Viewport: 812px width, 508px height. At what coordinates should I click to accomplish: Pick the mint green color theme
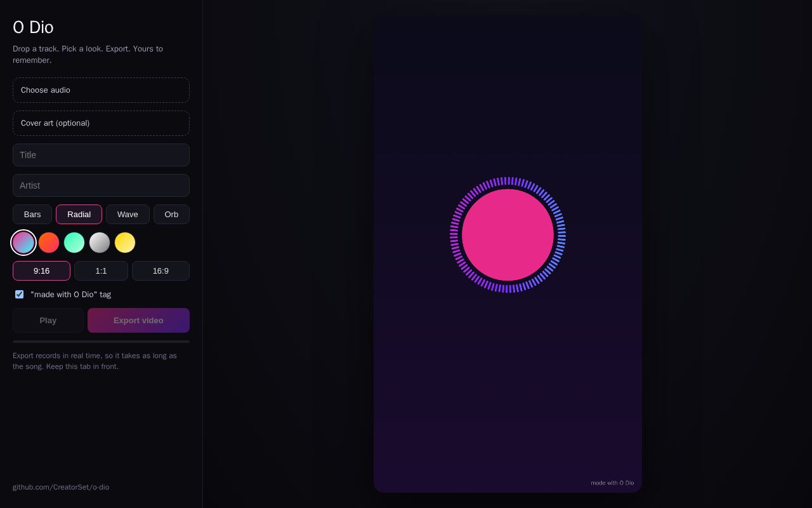pyautogui.click(x=74, y=243)
